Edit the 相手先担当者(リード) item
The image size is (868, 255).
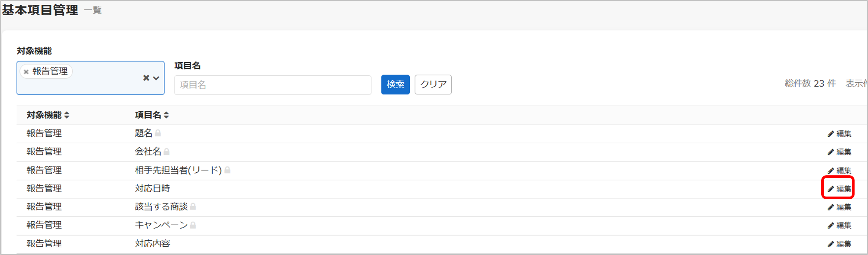(839, 171)
